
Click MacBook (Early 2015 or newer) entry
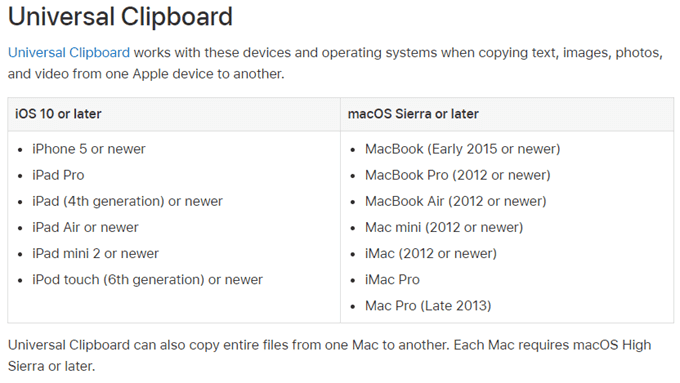tap(463, 149)
